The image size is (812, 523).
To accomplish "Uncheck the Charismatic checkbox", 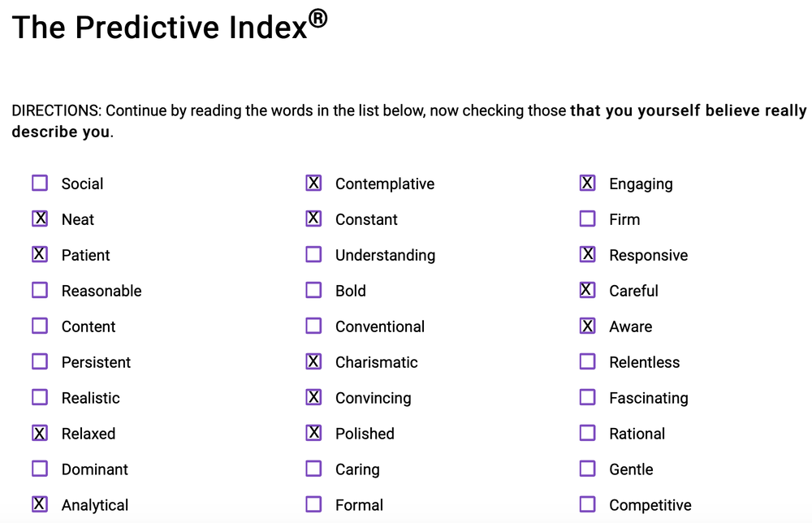I will point(313,362).
